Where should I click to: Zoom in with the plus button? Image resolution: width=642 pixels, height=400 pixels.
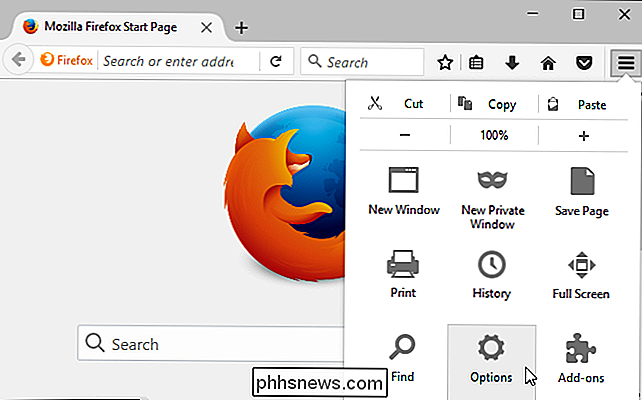(583, 136)
